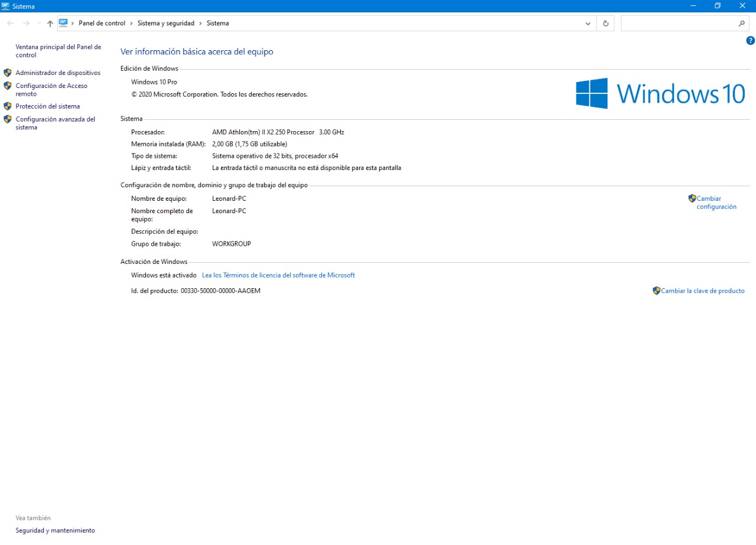756x545 pixels.
Task: Close the Sistema window
Action: [743, 6]
